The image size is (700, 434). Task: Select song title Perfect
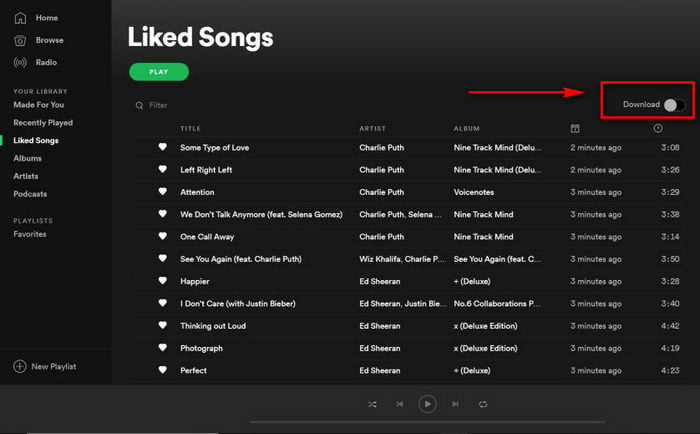[x=193, y=371]
